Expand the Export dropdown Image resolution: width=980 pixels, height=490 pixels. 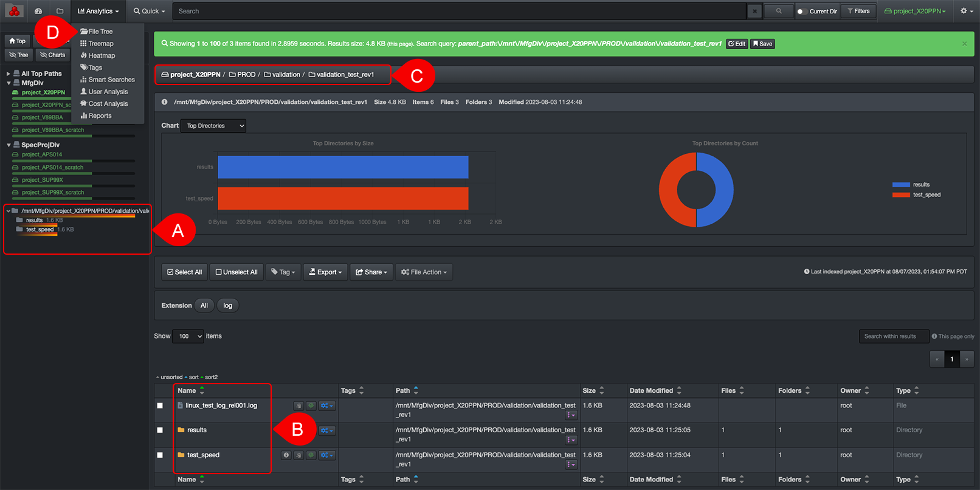326,272
